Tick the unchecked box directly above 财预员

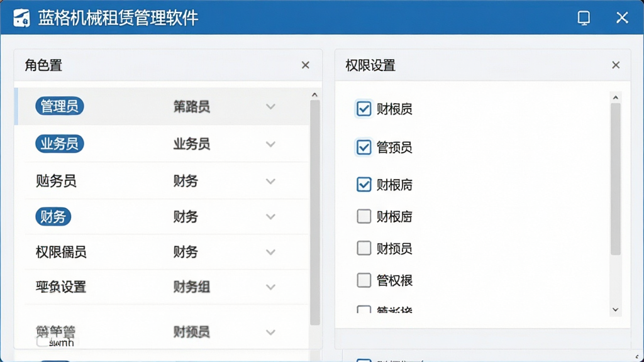point(364,216)
